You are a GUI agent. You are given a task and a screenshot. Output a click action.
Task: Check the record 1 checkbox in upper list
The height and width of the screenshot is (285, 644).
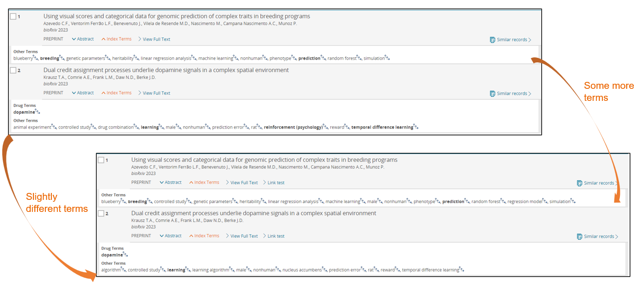point(13,16)
